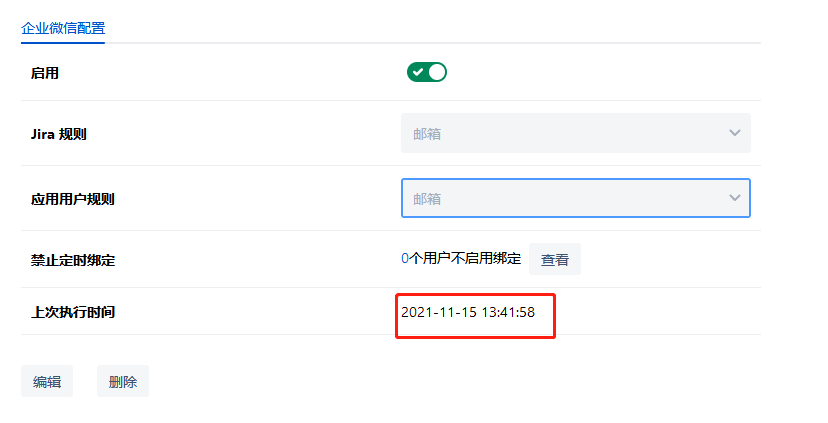Click the 2021-11-15 13:41:58 timestamp
Screen dimensions: 828x423
(468, 312)
